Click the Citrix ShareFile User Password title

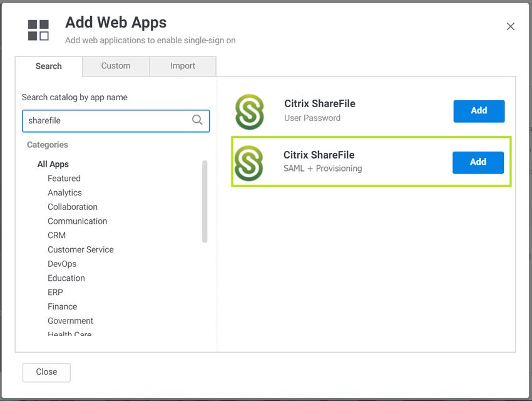click(320, 103)
